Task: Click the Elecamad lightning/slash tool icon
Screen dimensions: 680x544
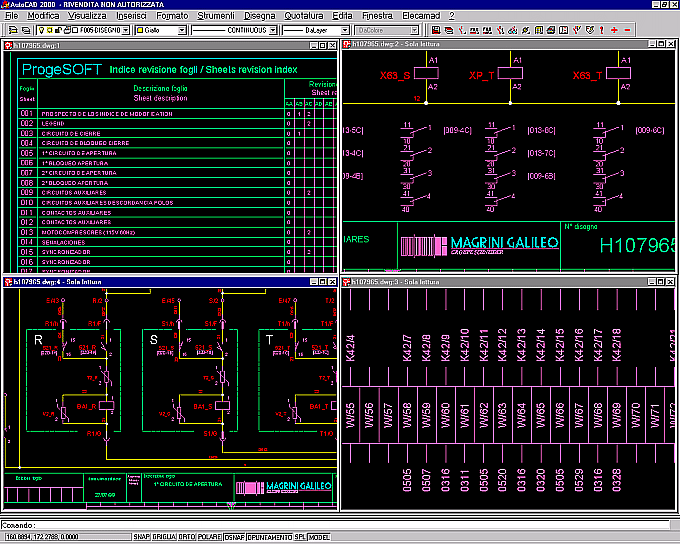Action: pyautogui.click(x=525, y=30)
